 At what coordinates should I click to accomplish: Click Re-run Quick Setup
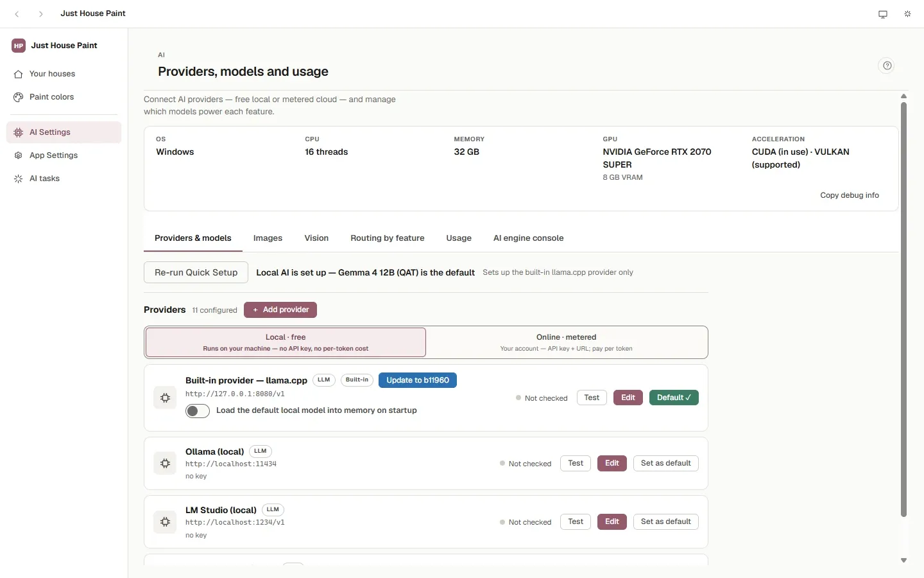coord(196,272)
